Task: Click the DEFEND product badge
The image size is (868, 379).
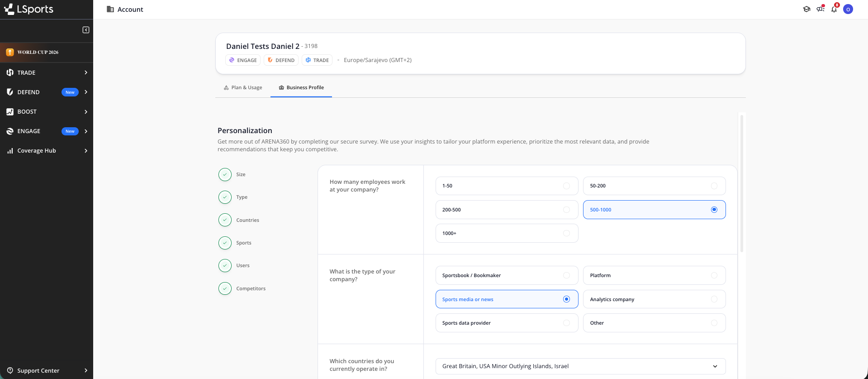Action: pos(281,60)
